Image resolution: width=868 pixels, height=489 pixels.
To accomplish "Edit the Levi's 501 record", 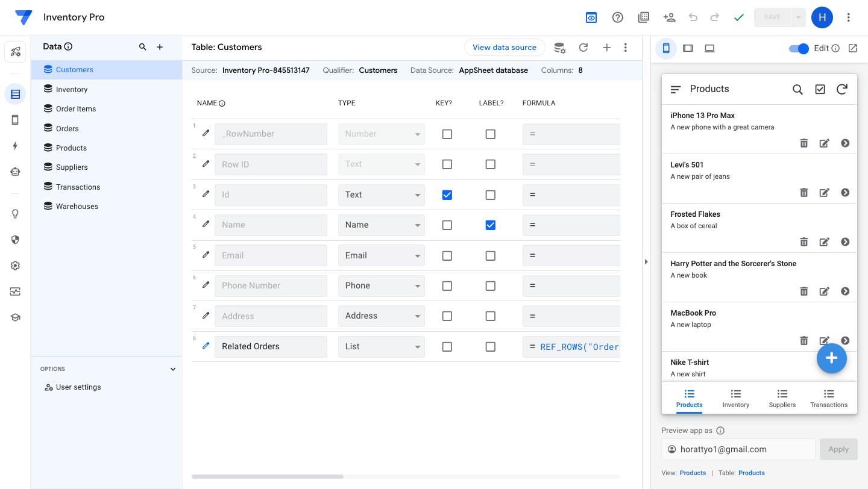I will point(824,193).
